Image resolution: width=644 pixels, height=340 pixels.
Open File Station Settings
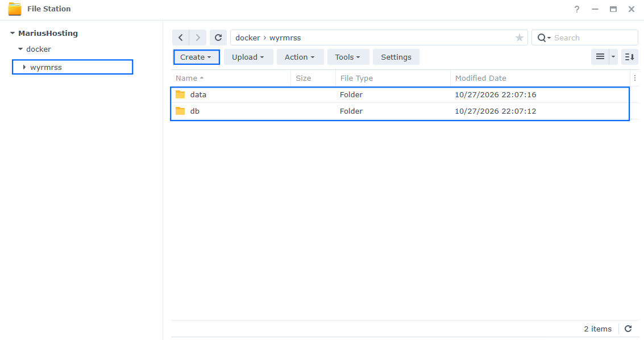(x=396, y=57)
